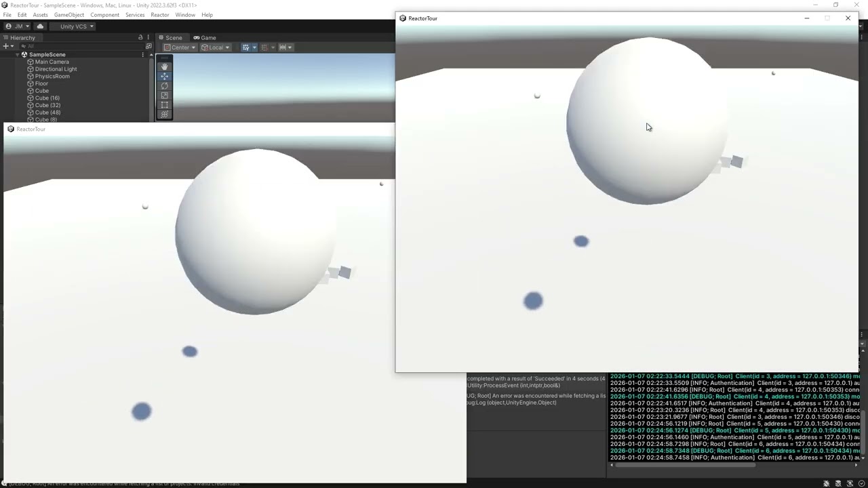Click the ruler snapping icon in Scene toolbar
868x488 pixels.
(283, 47)
